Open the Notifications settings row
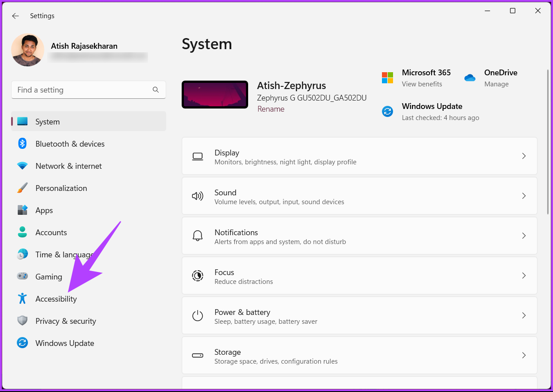Viewport: 553px width, 392px height. pos(359,236)
